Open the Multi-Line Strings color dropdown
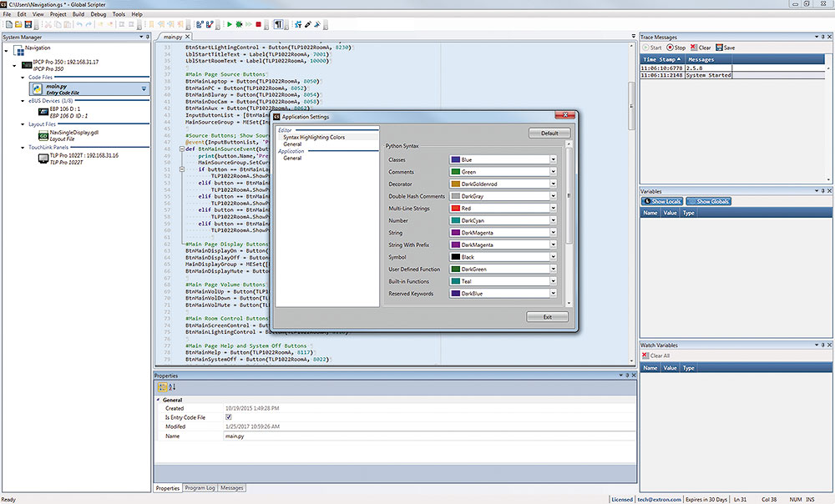 click(x=552, y=208)
